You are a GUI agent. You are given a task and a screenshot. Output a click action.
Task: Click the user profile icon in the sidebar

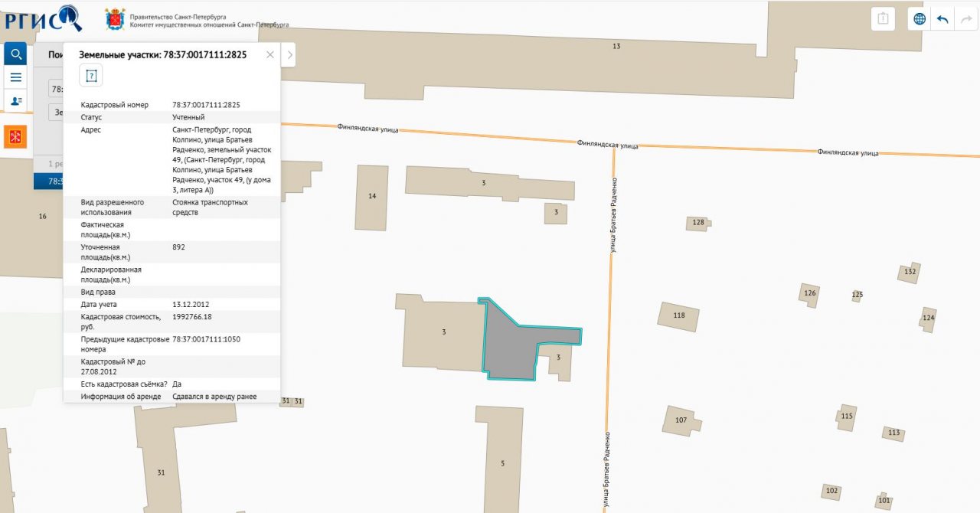click(x=15, y=100)
